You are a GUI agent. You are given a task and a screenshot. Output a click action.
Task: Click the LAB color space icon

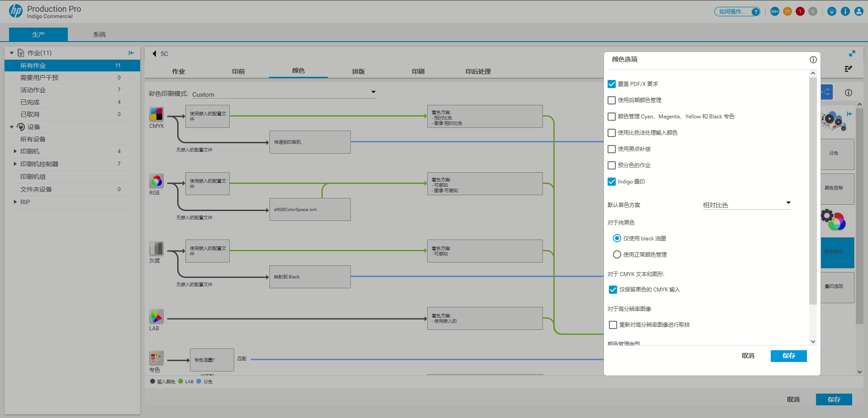156,316
